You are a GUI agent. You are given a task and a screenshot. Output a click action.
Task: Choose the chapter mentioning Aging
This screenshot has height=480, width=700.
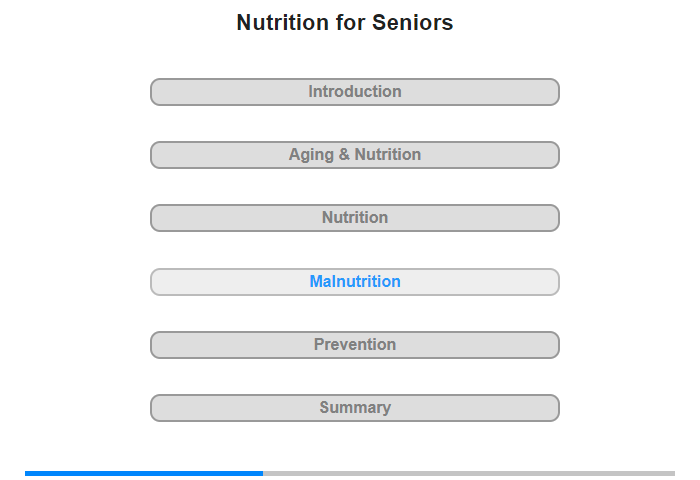(354, 155)
